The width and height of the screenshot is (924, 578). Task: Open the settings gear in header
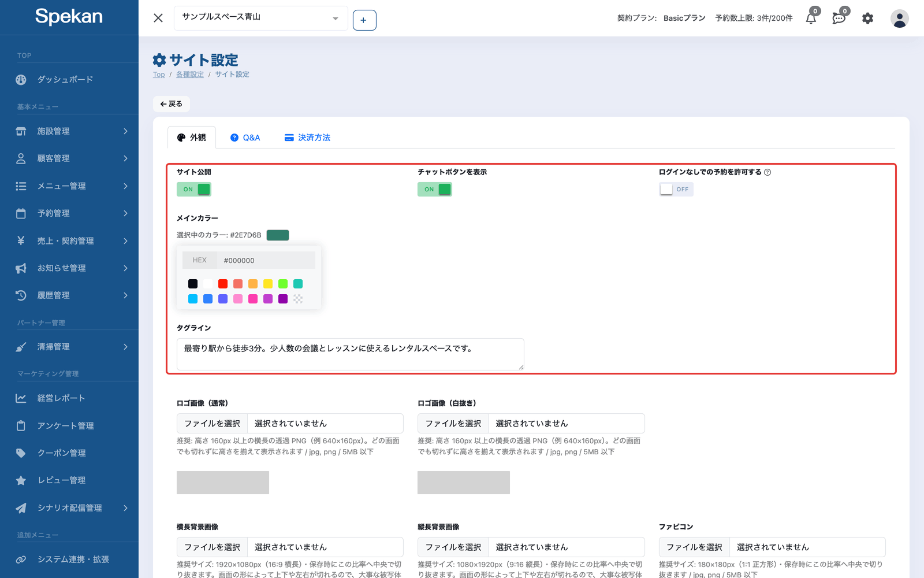point(867,18)
